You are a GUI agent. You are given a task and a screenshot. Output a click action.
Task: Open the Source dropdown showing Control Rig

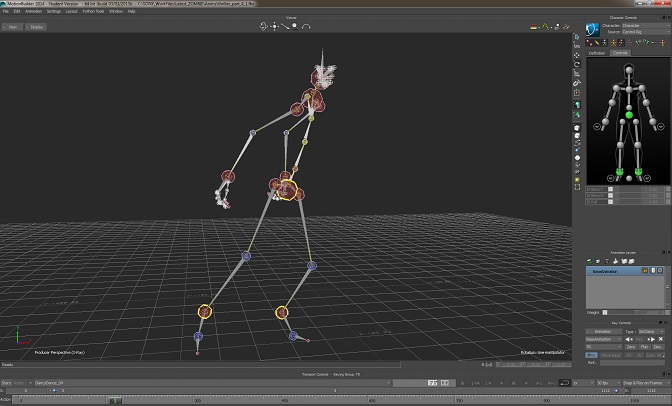(x=646, y=32)
